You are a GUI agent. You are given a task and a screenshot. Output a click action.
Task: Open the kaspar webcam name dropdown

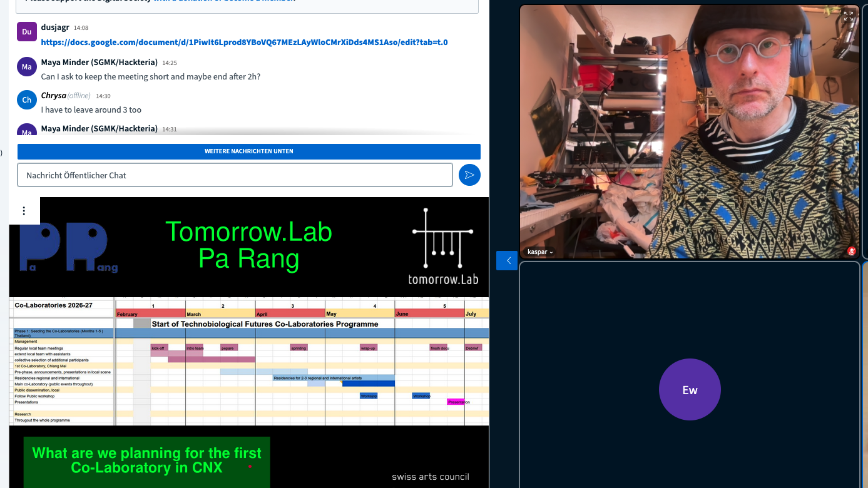tap(541, 252)
